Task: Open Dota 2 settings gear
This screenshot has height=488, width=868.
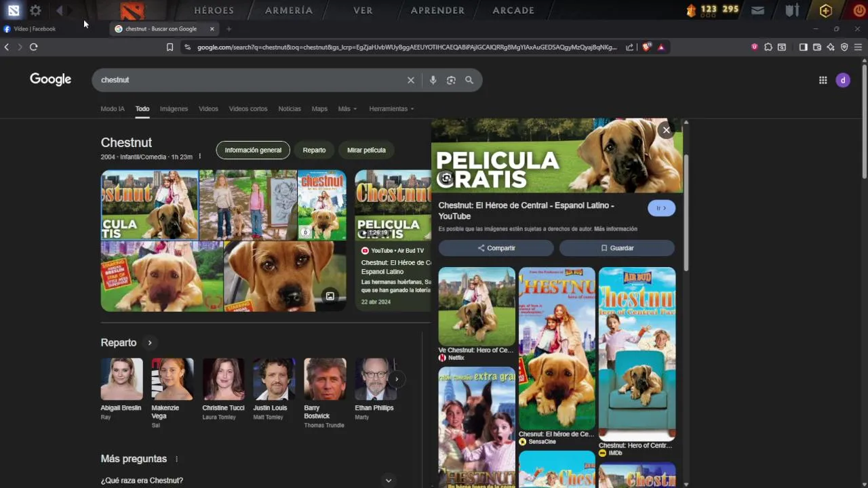Action: 35,10
